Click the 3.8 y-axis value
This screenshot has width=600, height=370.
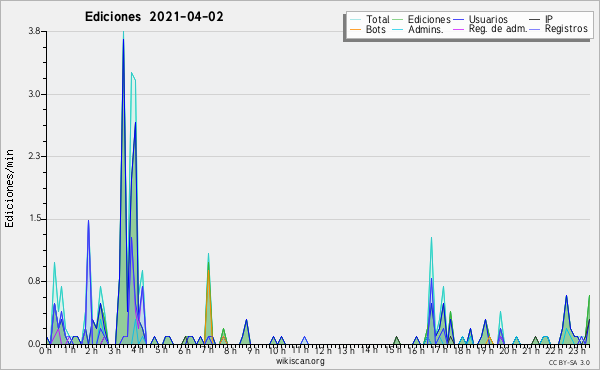(x=34, y=31)
